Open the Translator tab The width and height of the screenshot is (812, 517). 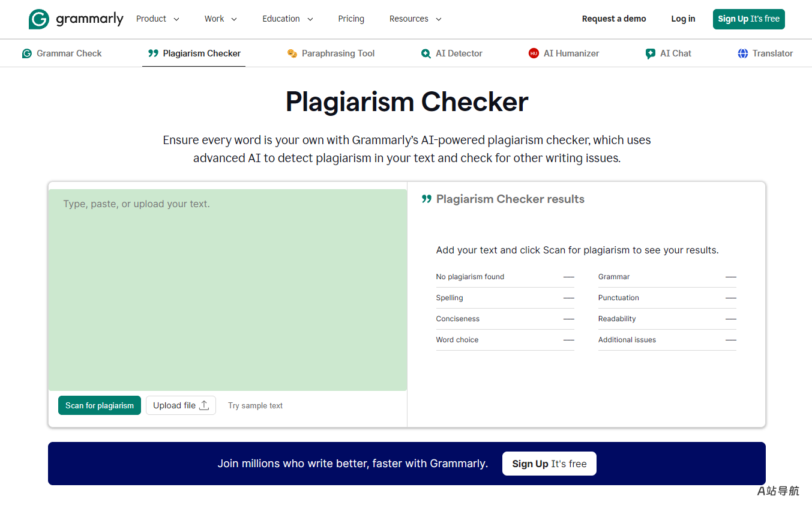coord(765,53)
